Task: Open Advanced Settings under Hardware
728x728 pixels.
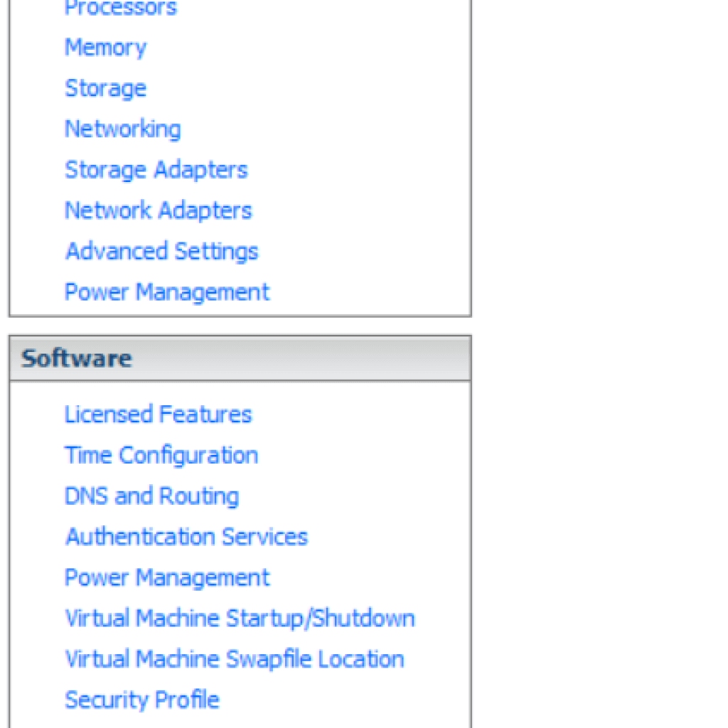Action: coord(161,251)
